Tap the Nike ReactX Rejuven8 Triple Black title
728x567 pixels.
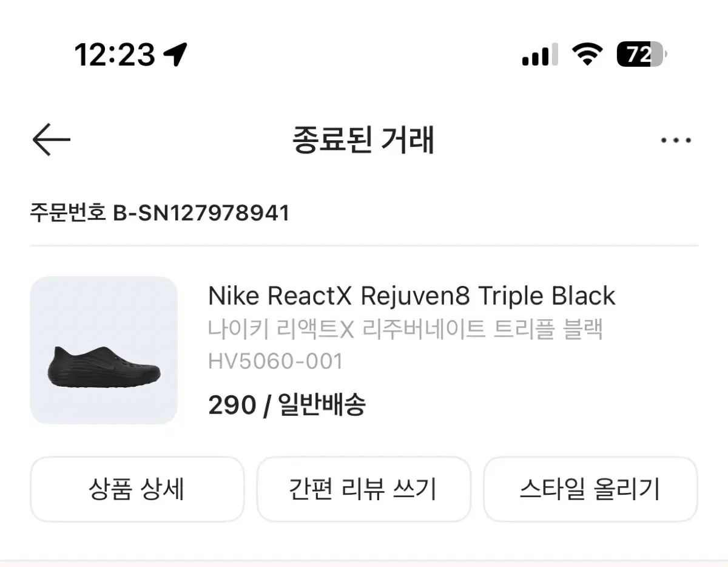click(411, 296)
